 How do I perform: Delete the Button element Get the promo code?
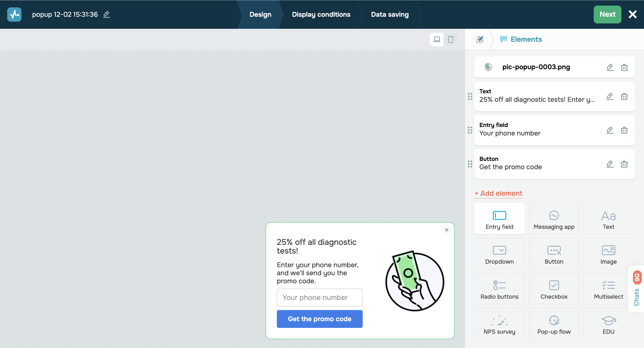click(x=624, y=164)
